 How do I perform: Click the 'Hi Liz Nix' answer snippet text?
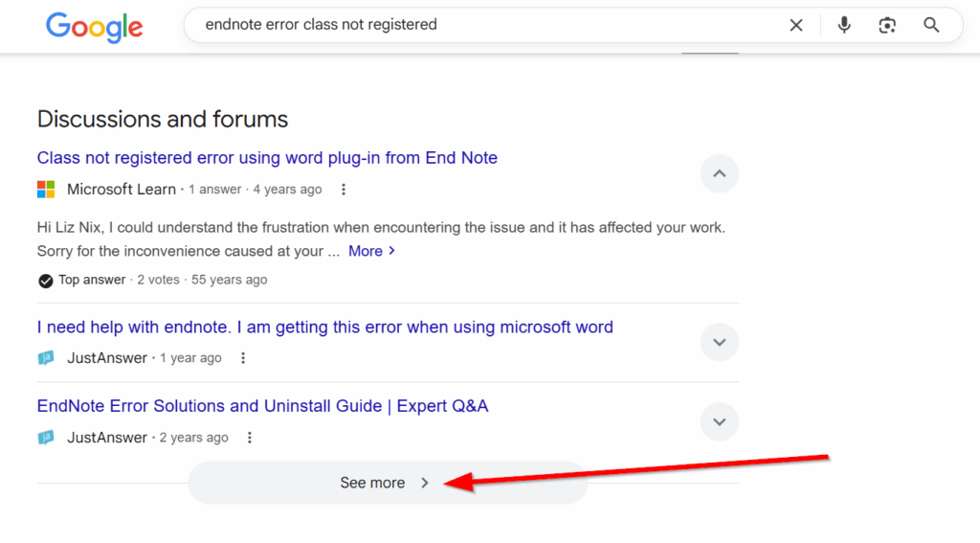pyautogui.click(x=381, y=239)
